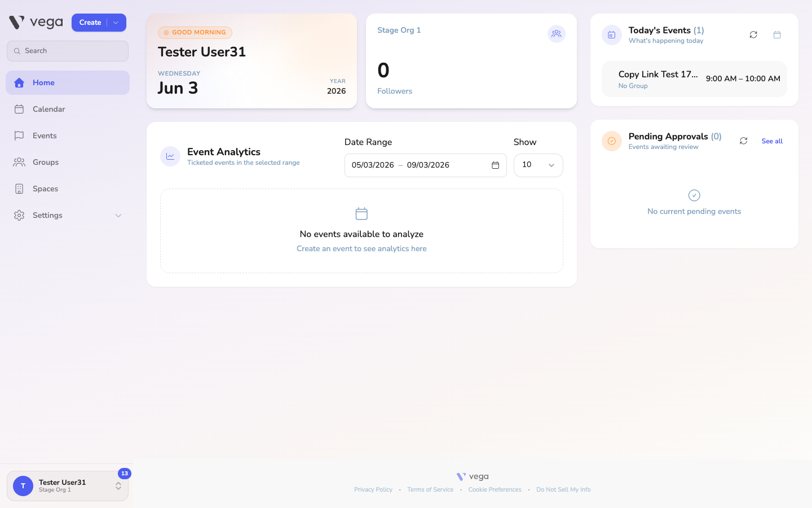
Task: Open the Privacy Policy link
Action: (373, 490)
